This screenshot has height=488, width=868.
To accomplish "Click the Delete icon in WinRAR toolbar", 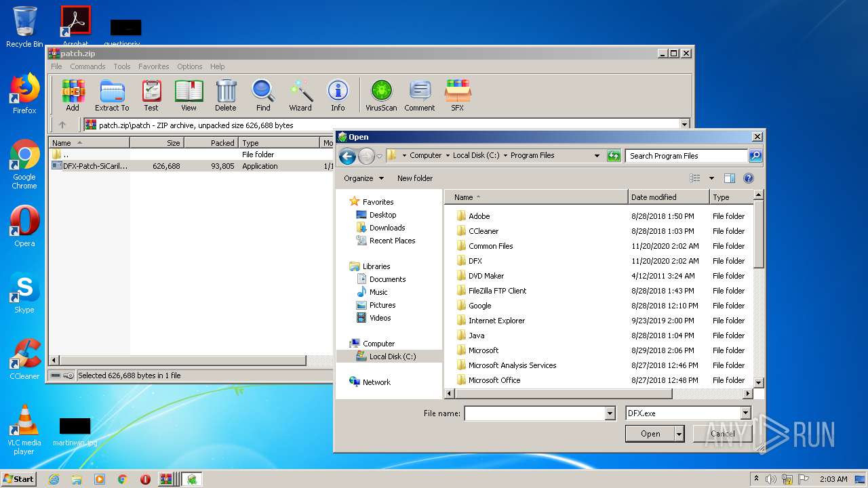I will click(226, 96).
